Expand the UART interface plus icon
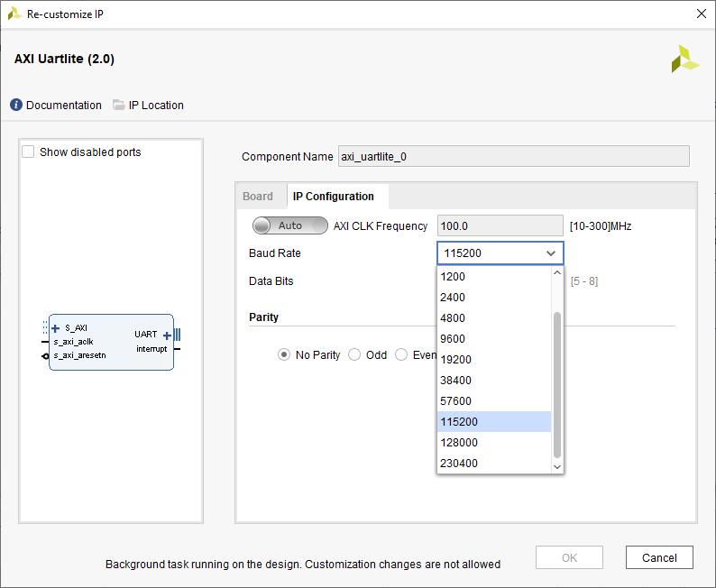Viewport: 716px width, 588px height. click(167, 335)
